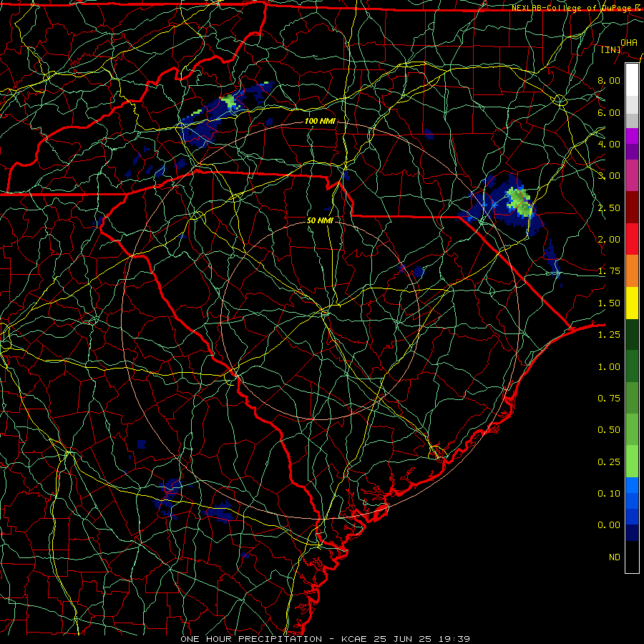Click the legend value '1.00'
The image size is (644, 644).
point(609,367)
